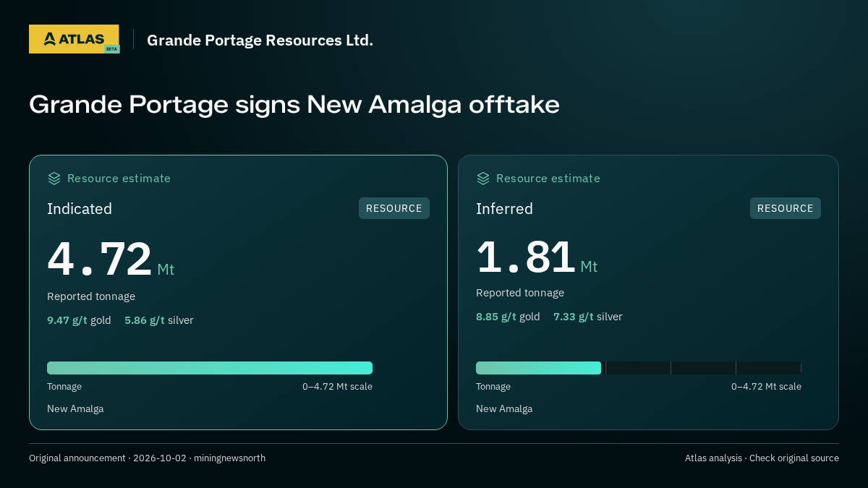
Task: Click the company name Grande Portage Resources Ltd.
Action: click(260, 40)
